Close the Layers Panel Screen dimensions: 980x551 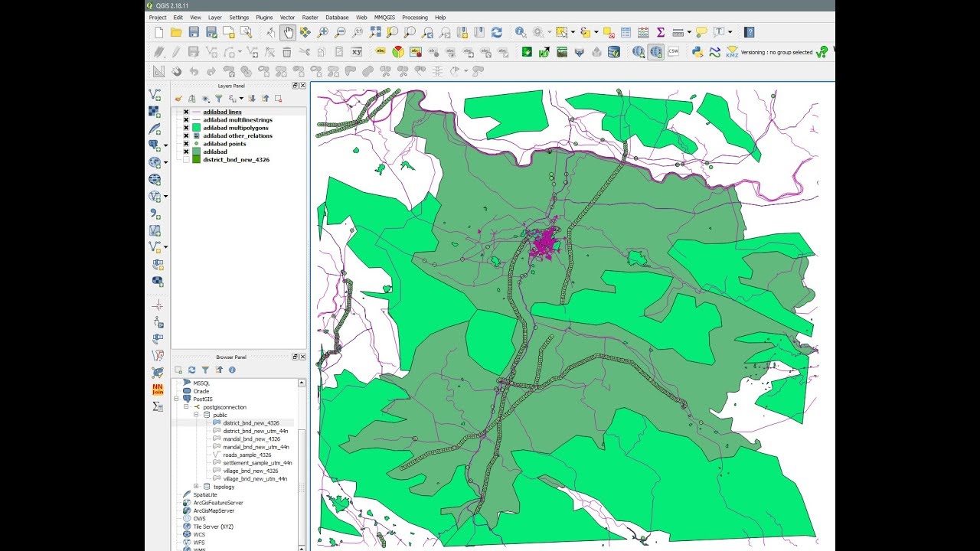(x=302, y=86)
